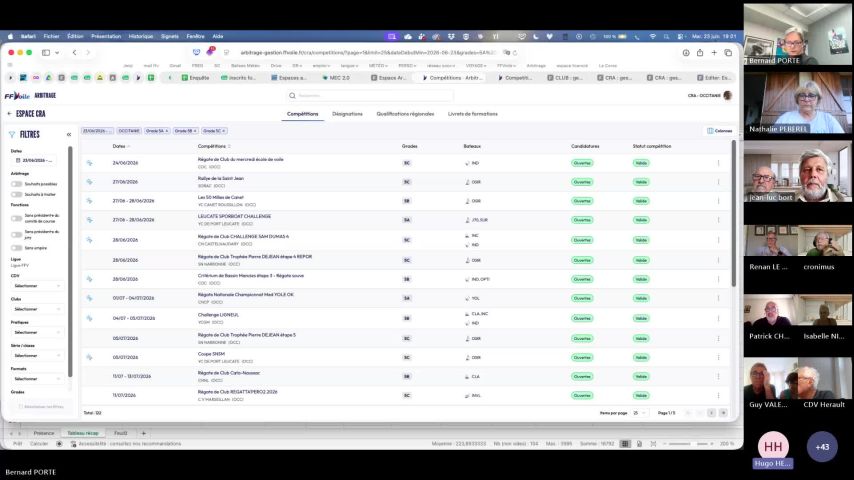Click the arbitrage icon on Les 50 Milles row
Viewport: 854px width, 480px height.
click(x=89, y=201)
